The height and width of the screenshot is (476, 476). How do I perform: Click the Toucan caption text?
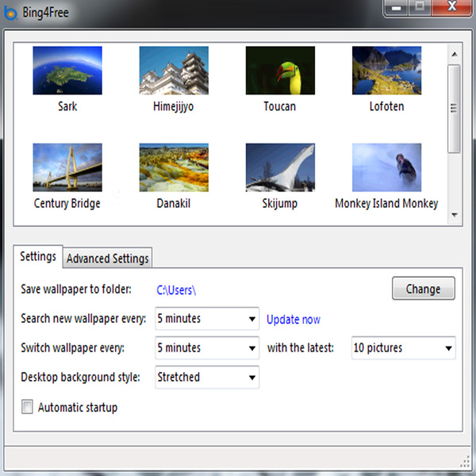(279, 106)
